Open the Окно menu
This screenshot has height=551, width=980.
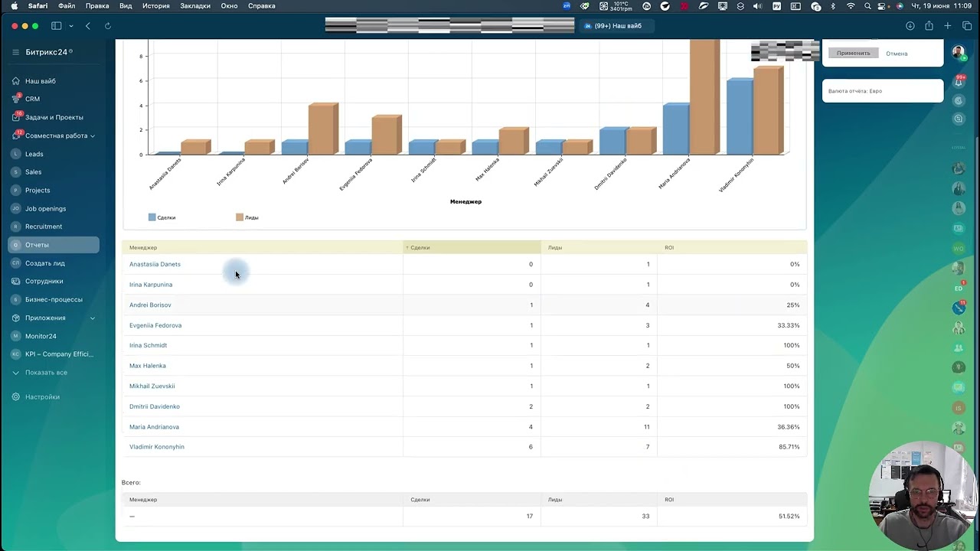pyautogui.click(x=229, y=6)
